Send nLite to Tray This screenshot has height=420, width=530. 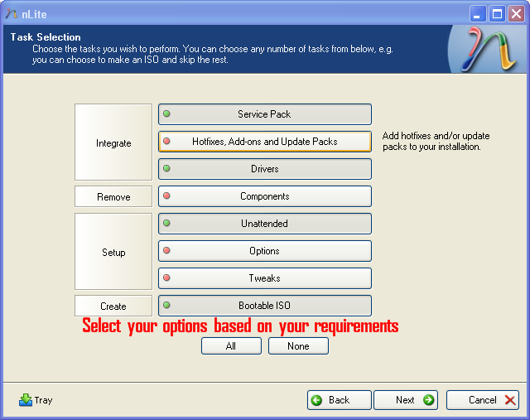[x=36, y=400]
